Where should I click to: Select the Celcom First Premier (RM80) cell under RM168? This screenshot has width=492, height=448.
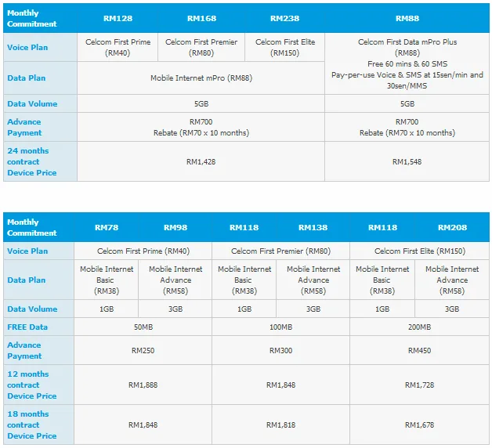point(201,47)
